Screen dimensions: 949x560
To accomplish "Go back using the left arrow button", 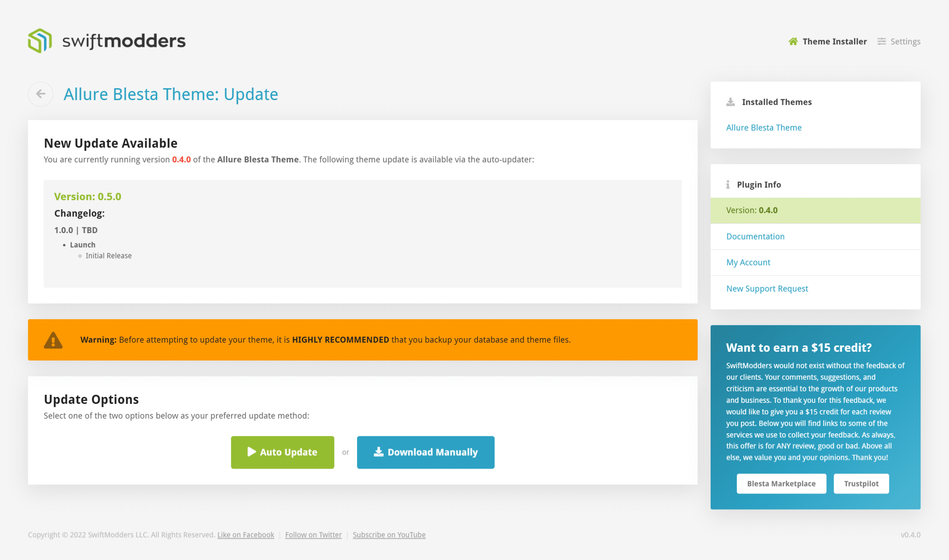I will (x=41, y=94).
